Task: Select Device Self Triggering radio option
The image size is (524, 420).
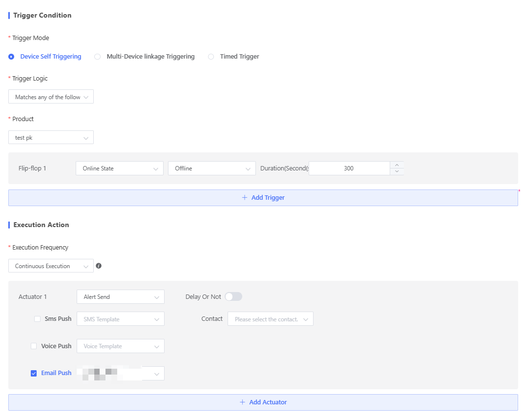Action: (x=11, y=57)
